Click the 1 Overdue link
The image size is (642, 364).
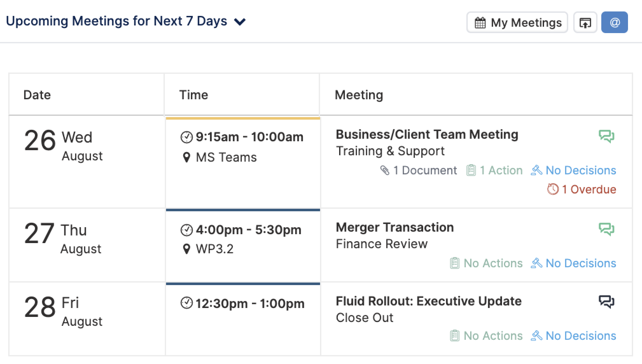click(x=582, y=189)
